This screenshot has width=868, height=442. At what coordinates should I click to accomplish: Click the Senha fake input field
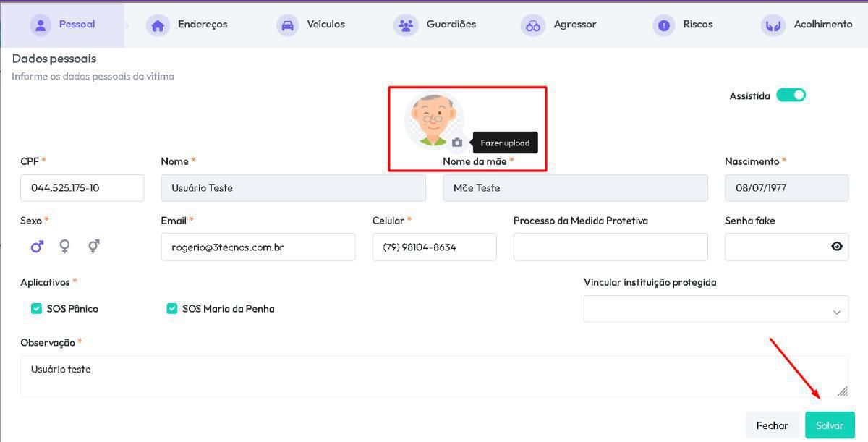[x=786, y=247]
